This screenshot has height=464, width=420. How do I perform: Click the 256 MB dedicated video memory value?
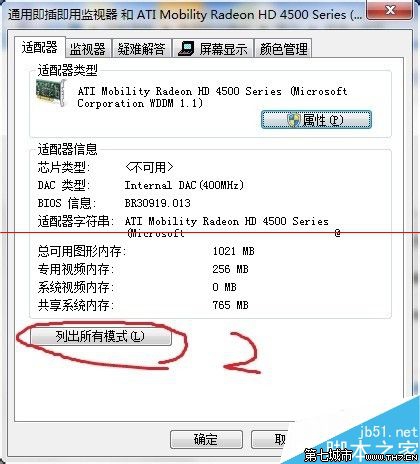click(230, 269)
